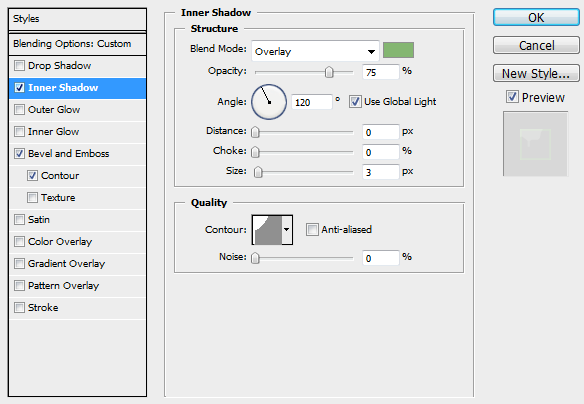Click the style preview thumbnail
This screenshot has height=404, width=584.
pyautogui.click(x=535, y=144)
